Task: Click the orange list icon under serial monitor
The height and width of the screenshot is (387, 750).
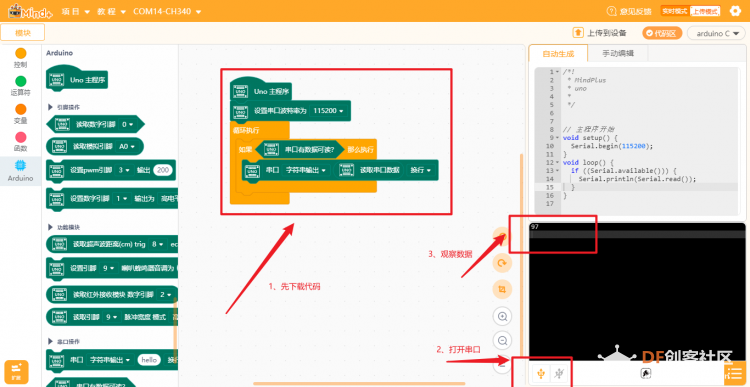Action: coord(736,374)
